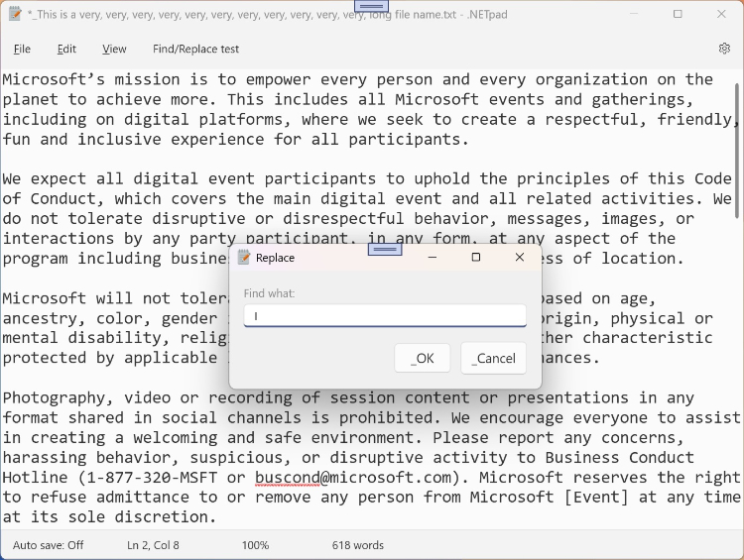Click 1-877-320-MSFT in the document
Image resolution: width=744 pixels, height=560 pixels.
pos(152,477)
